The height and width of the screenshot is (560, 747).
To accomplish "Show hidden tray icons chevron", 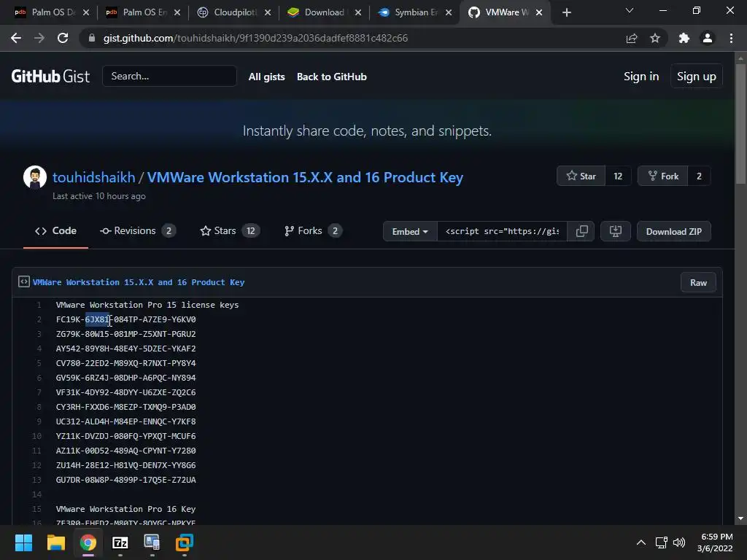I will click(x=641, y=542).
